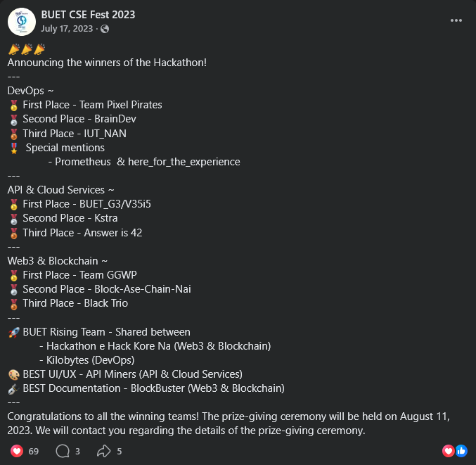Click the public globe audience icon
The height and width of the screenshot is (465, 476).
[105, 29]
